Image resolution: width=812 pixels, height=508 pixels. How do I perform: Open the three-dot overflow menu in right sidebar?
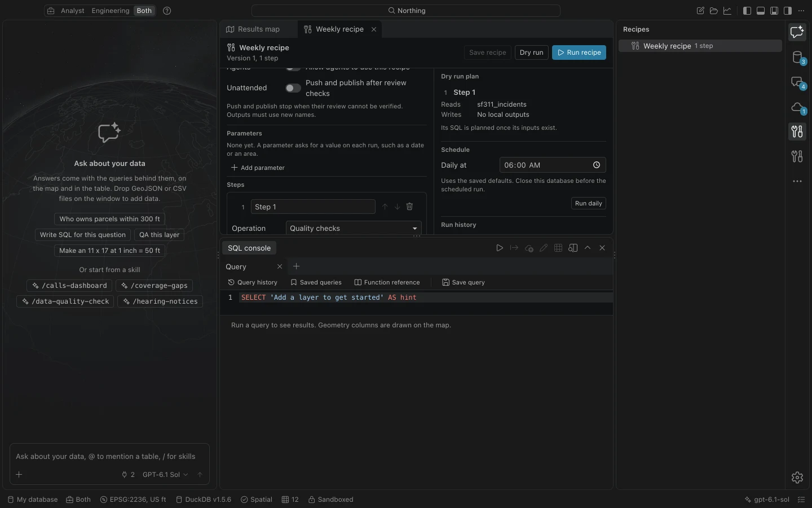click(x=797, y=182)
